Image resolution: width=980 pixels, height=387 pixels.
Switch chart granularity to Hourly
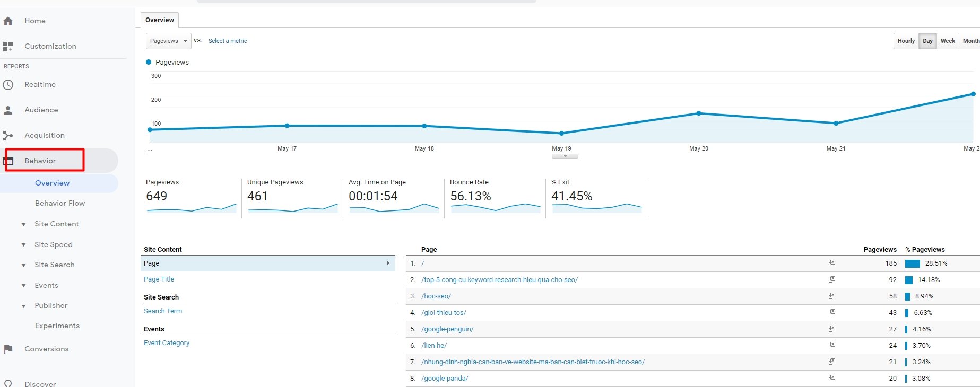coord(906,41)
